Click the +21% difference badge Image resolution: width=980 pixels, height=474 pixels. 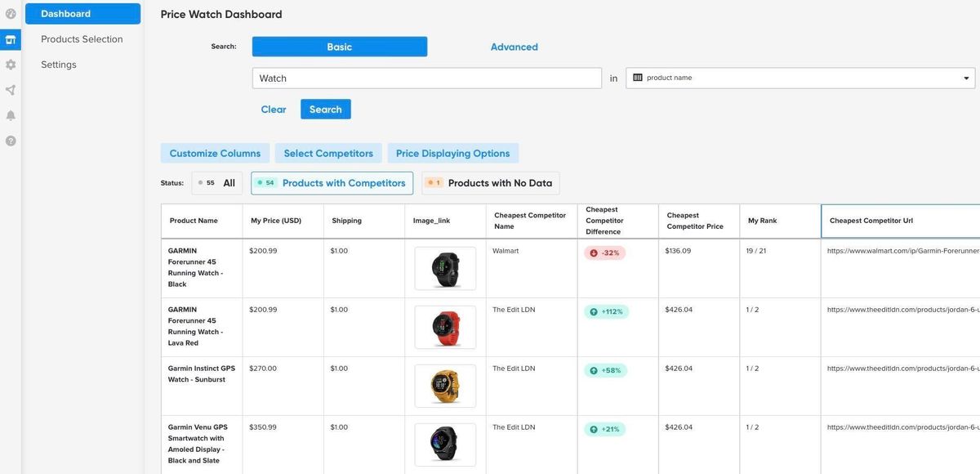605,430
